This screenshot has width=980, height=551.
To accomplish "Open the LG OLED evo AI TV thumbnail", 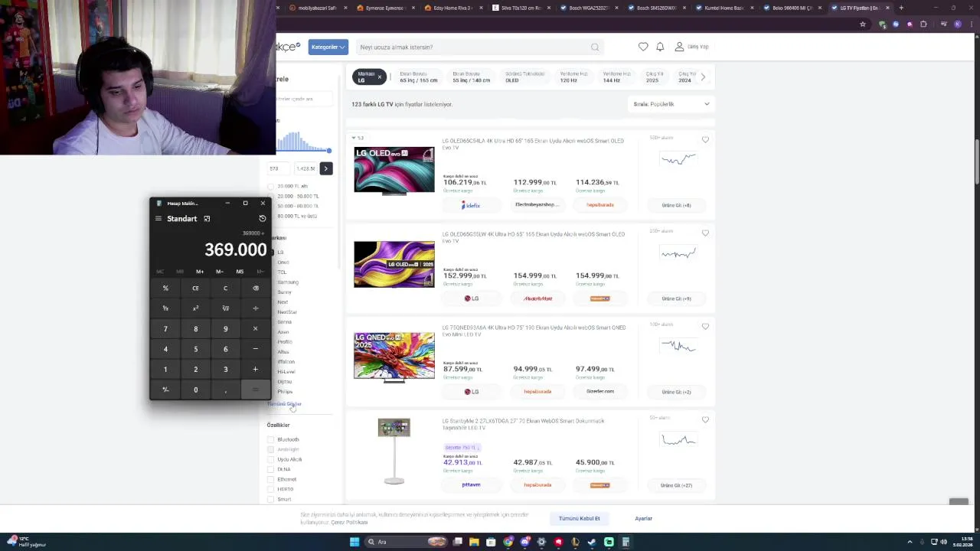I will pyautogui.click(x=394, y=170).
